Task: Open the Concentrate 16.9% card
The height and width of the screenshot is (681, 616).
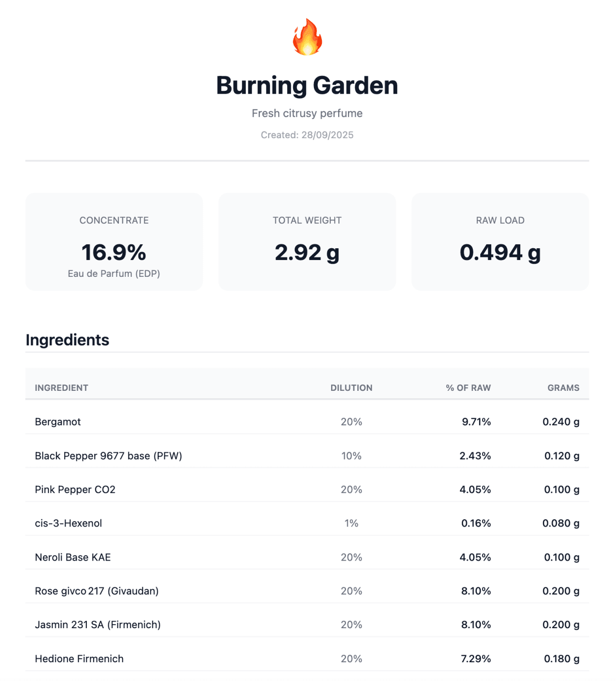Action: pyautogui.click(x=114, y=242)
